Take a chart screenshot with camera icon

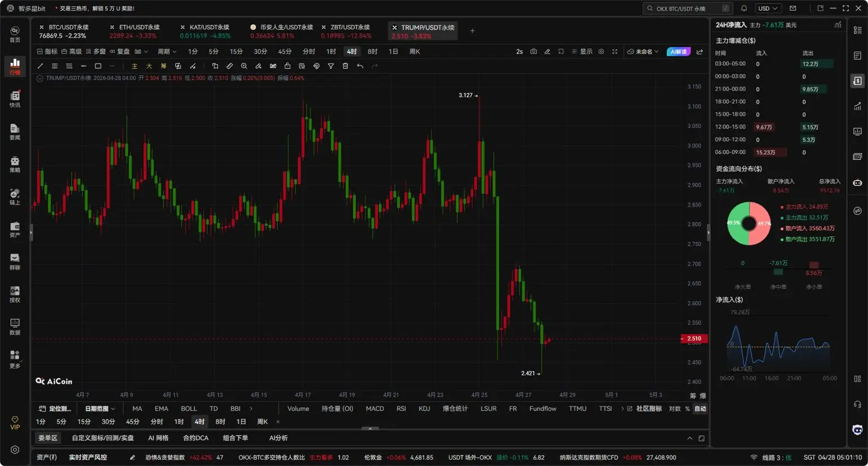[533, 51]
